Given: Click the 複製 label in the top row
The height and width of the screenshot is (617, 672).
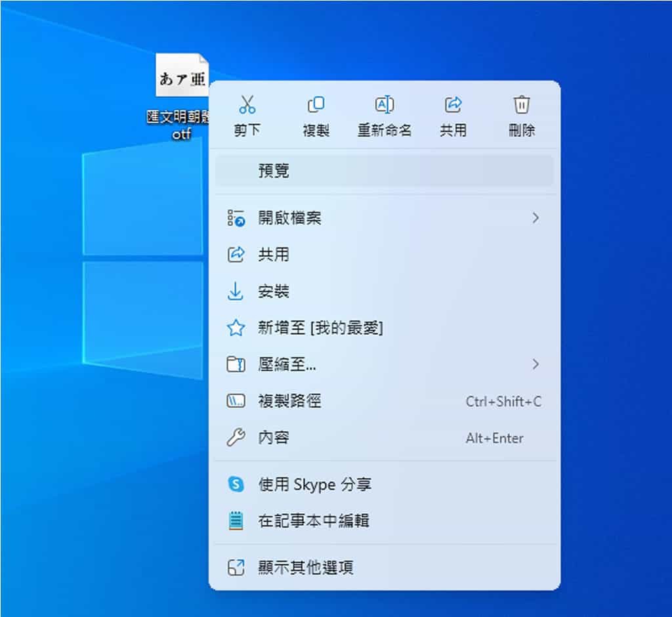Looking at the screenshot, I should 316,130.
